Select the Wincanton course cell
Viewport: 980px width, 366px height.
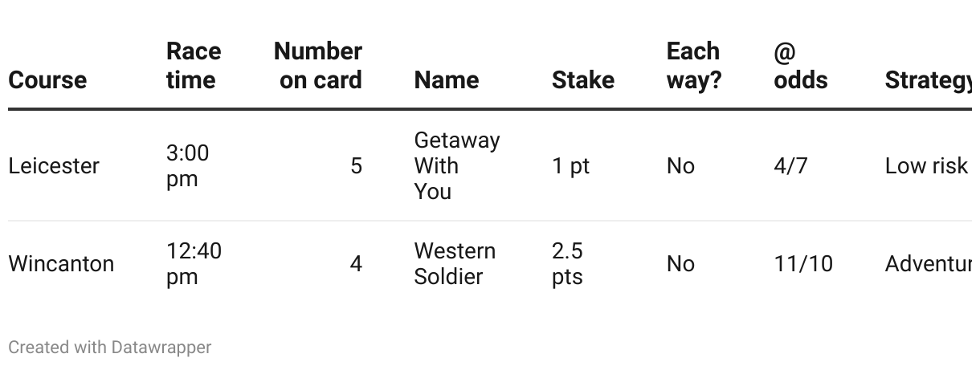click(x=61, y=264)
